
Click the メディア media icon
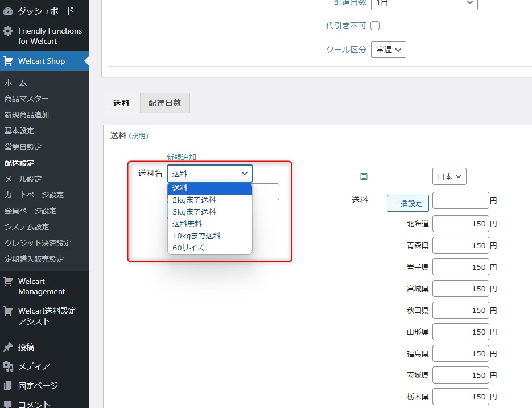tap(8, 366)
